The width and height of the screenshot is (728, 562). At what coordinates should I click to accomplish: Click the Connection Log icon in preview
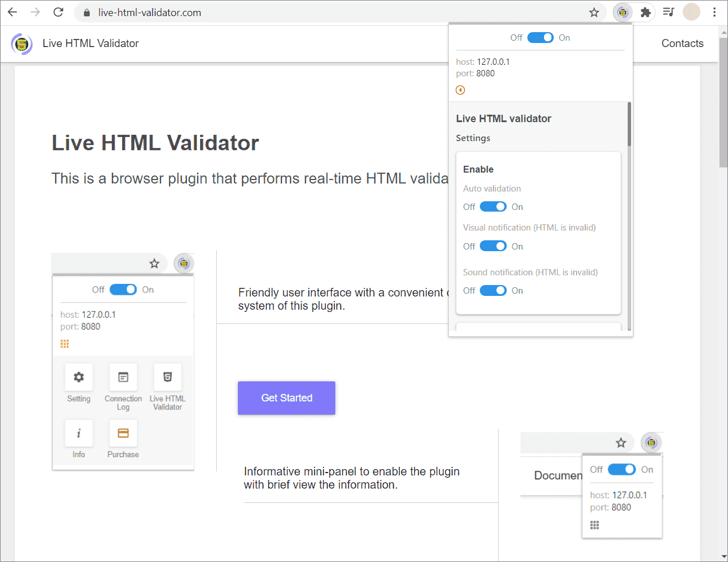point(123,377)
